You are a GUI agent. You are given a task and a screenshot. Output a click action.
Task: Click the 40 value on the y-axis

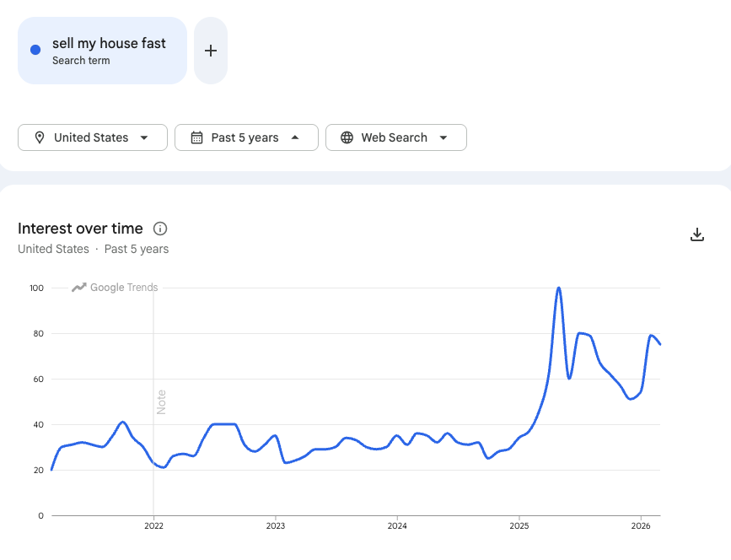point(39,425)
